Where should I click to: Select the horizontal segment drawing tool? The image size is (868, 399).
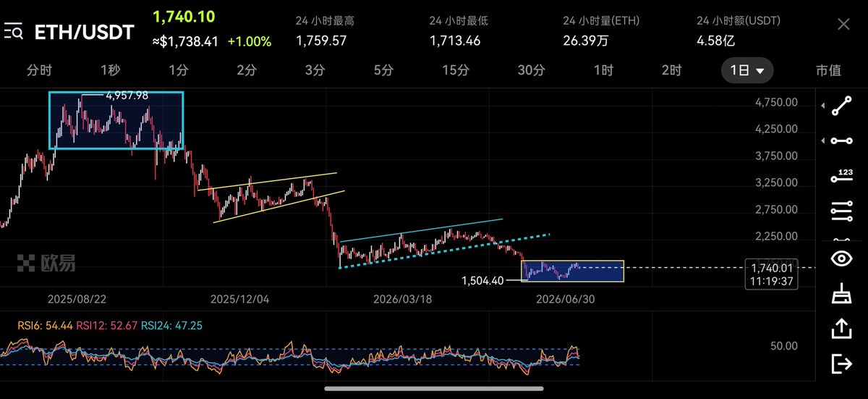(842, 140)
